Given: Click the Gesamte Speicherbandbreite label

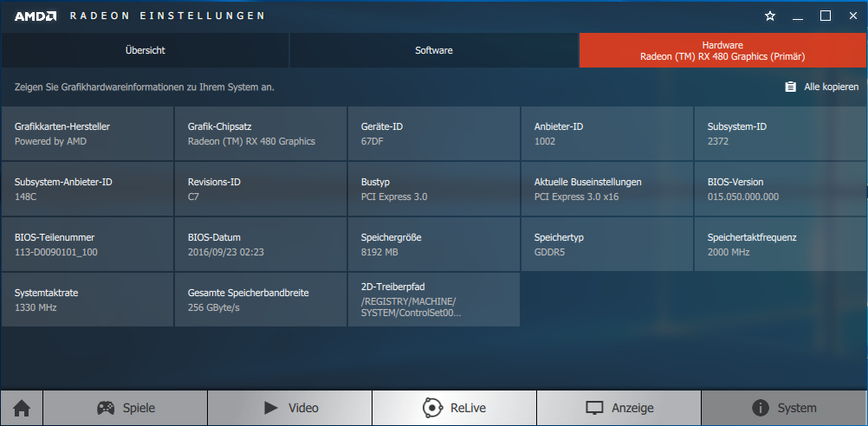Looking at the screenshot, I should 249,293.
